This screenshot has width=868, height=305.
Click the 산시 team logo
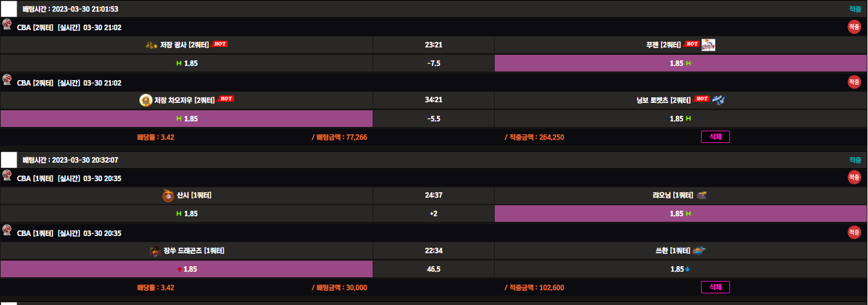point(168,196)
